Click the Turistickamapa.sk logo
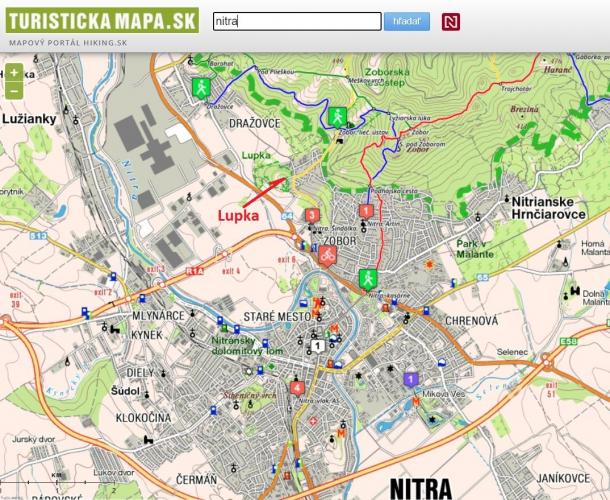The image size is (610, 500). [99, 20]
